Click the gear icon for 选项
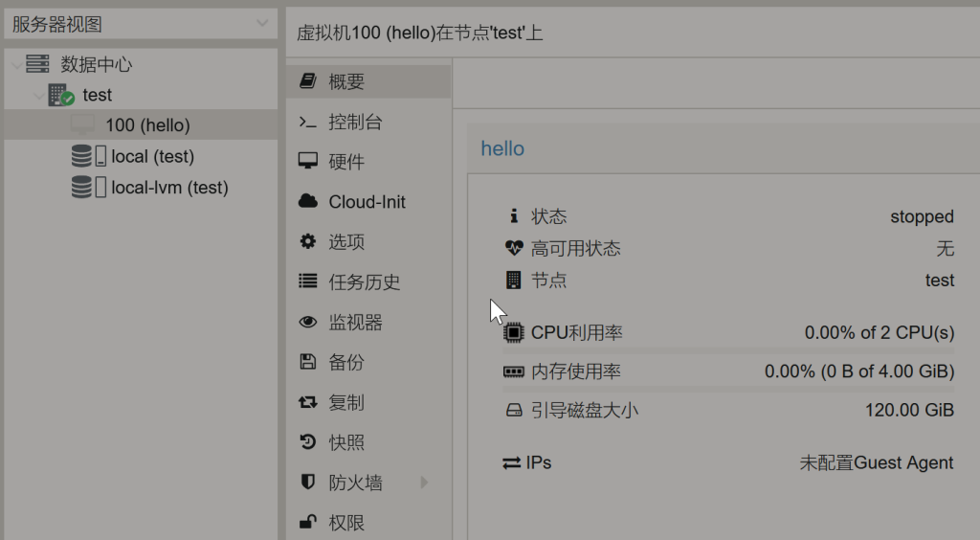 tap(307, 242)
